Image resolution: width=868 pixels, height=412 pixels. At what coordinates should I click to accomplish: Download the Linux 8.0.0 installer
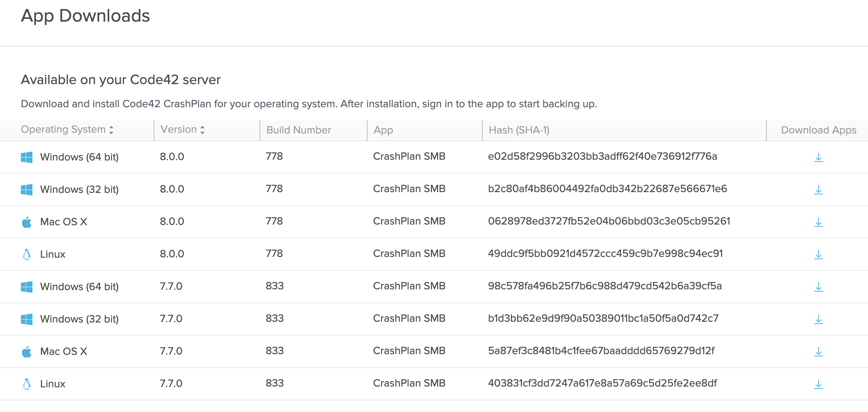click(x=818, y=255)
